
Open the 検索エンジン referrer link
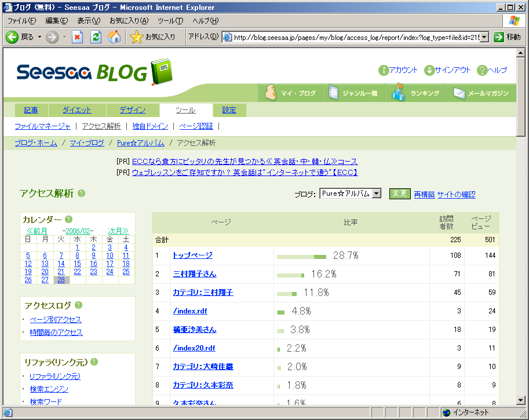(x=49, y=389)
